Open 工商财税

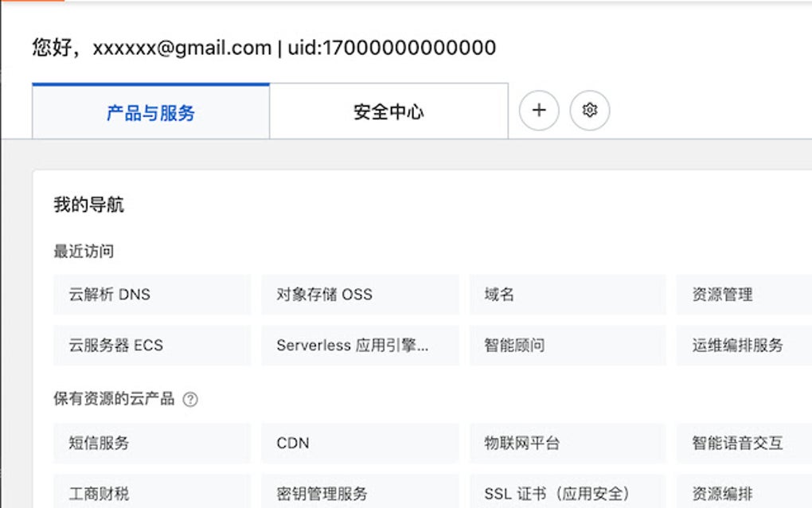152,491
